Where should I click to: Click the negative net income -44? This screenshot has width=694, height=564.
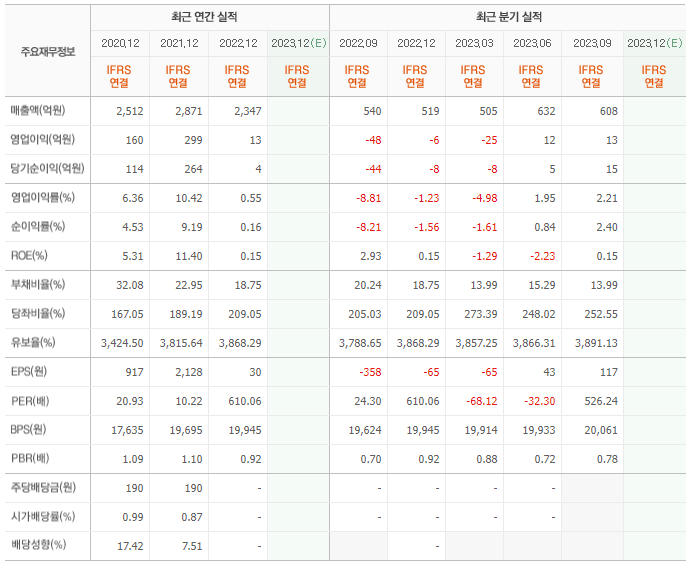coord(373,169)
